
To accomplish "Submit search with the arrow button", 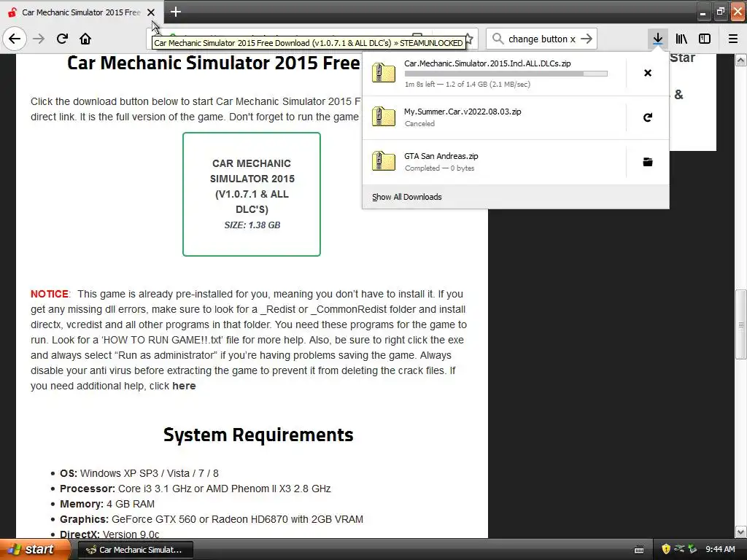I will pos(587,39).
